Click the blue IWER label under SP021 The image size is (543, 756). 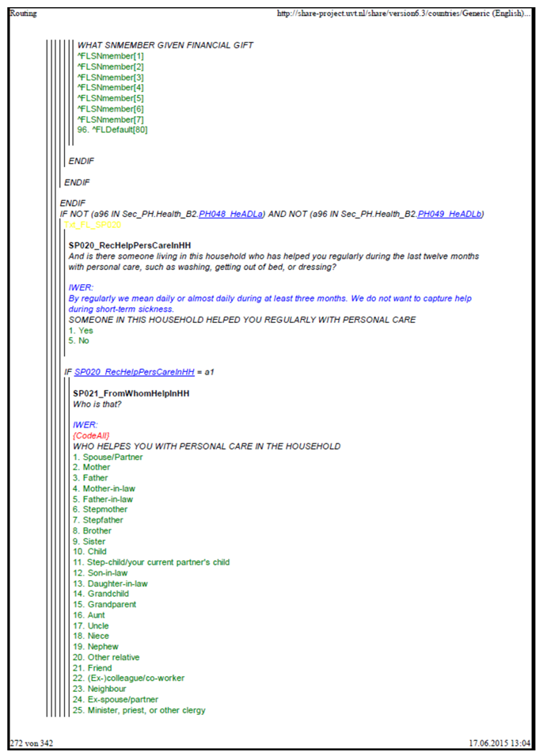85,425
